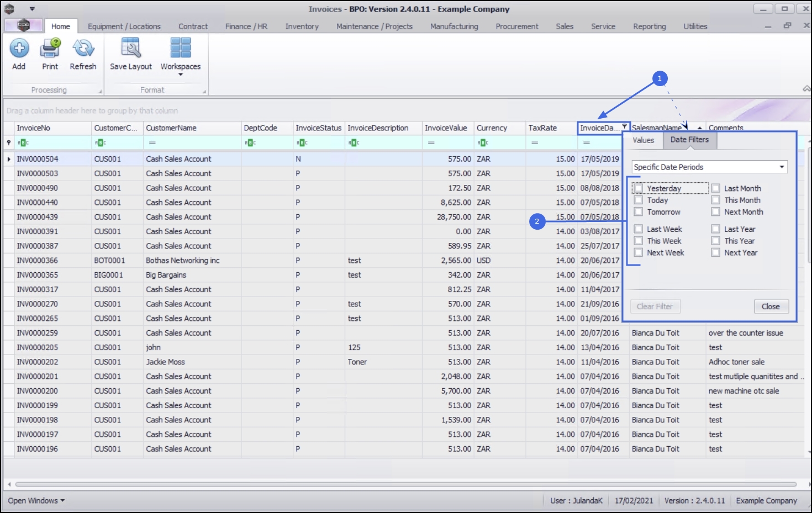Open the Specific Date Periods dropdown
Viewport: 812px width, 513px height.
coord(709,167)
